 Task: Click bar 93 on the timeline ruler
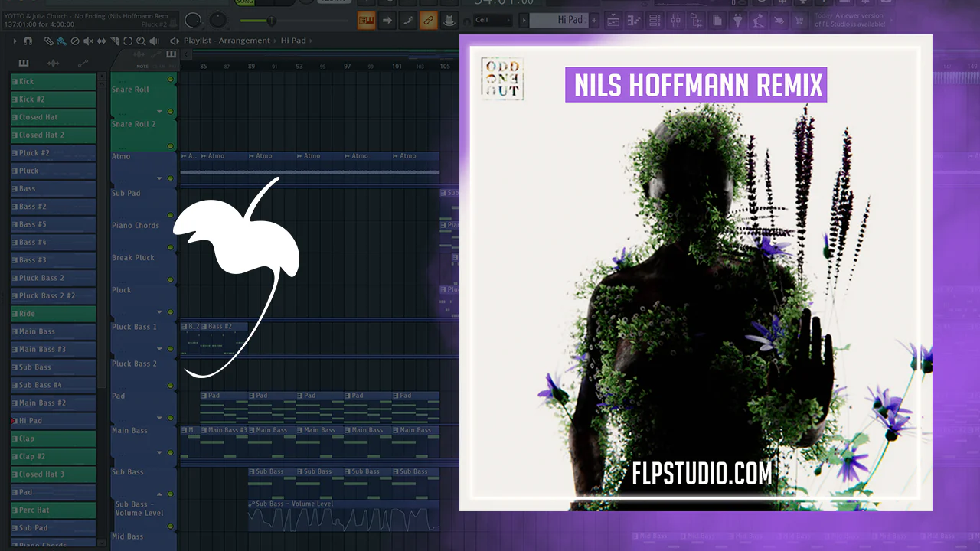(299, 67)
